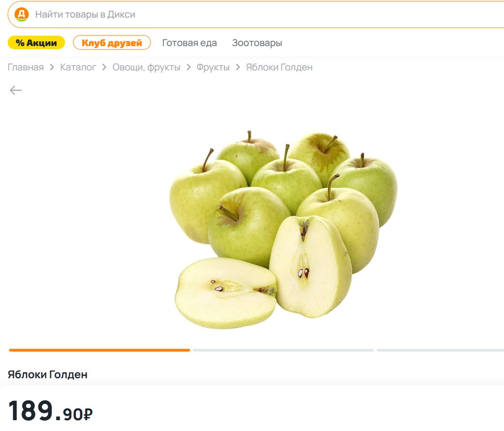Open the Клуб друзей section

pyautogui.click(x=112, y=43)
